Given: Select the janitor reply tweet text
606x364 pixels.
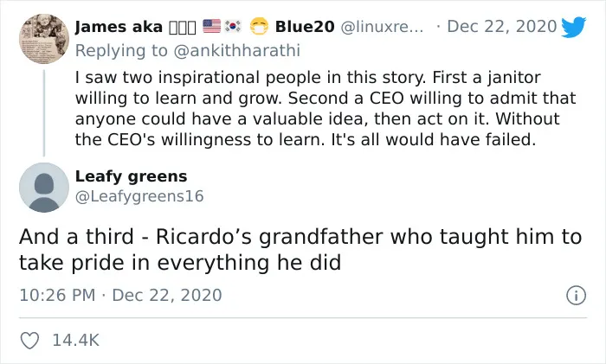Looking at the screenshot, I should coord(326,108).
